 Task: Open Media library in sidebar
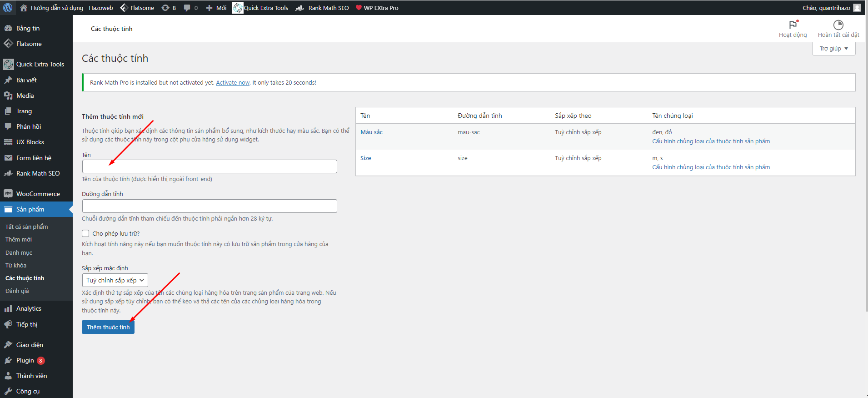(x=25, y=96)
